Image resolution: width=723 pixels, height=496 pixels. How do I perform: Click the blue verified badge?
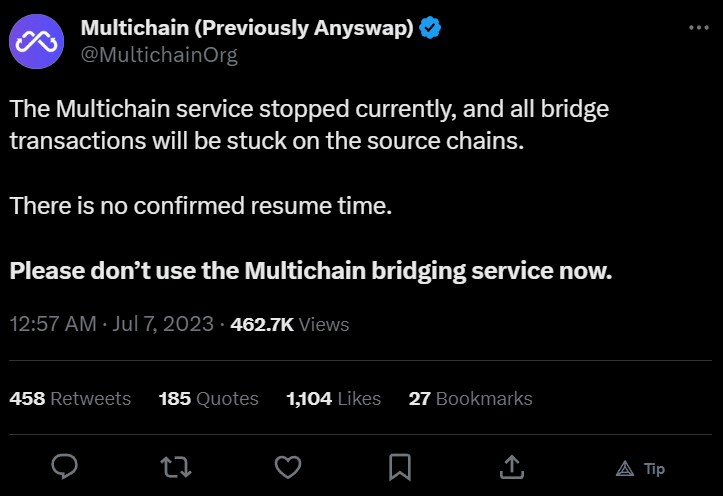(x=431, y=28)
